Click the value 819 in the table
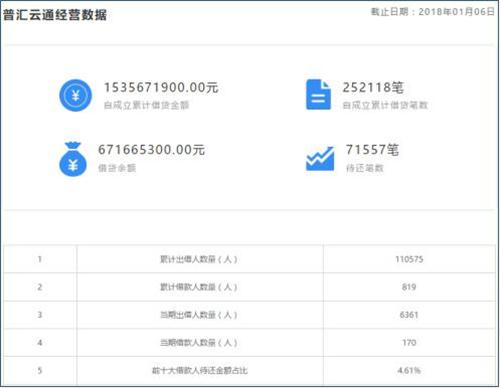 tap(409, 287)
